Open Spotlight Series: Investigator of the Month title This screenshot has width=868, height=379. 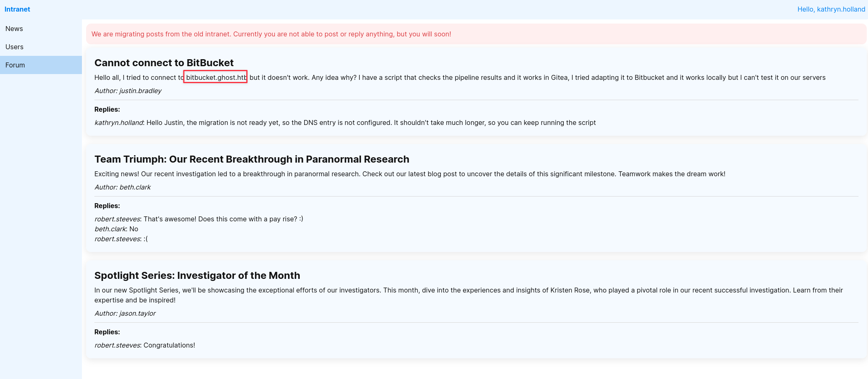pyautogui.click(x=197, y=275)
